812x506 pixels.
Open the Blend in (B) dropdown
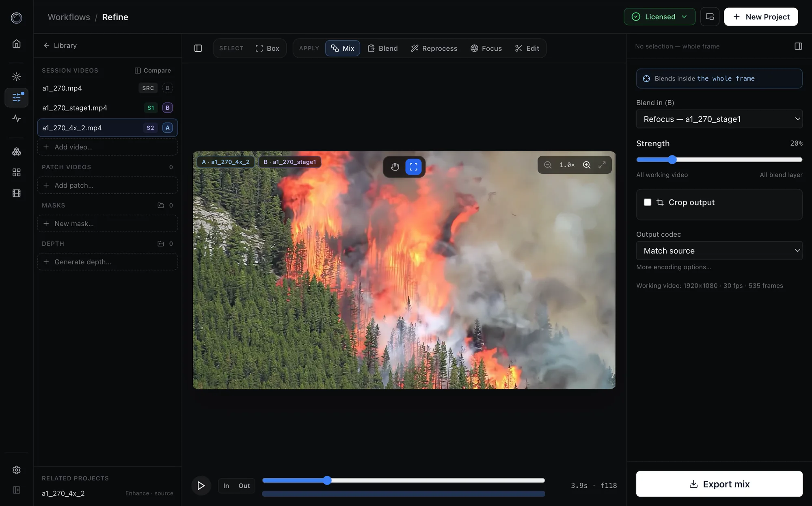[719, 119]
